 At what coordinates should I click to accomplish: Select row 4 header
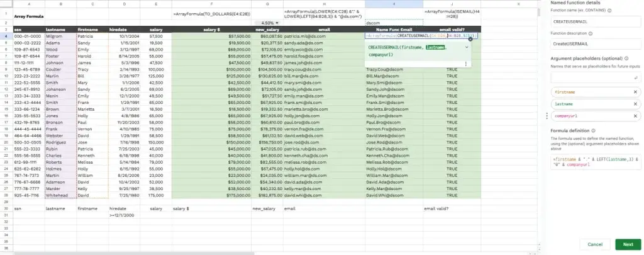coord(6,36)
